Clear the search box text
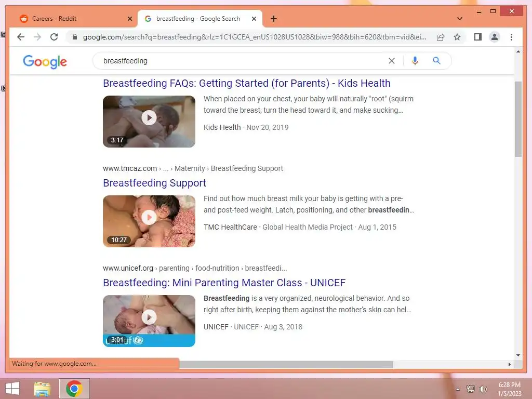Screen dimensions: 532x399 392,61
